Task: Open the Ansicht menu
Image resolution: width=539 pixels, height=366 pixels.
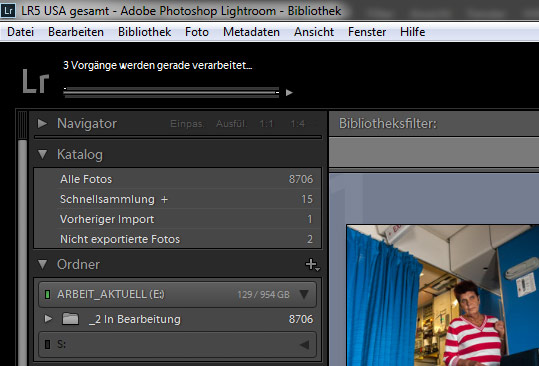Action: coord(314,32)
